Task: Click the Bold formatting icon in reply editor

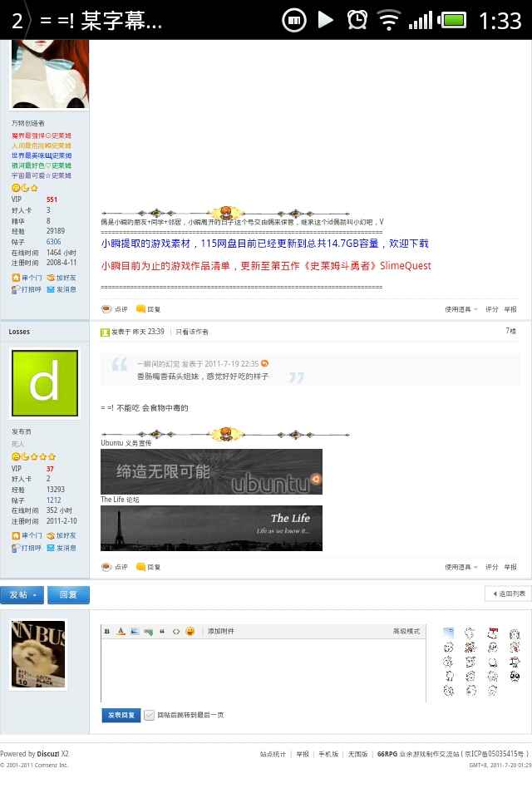Action: (x=107, y=632)
